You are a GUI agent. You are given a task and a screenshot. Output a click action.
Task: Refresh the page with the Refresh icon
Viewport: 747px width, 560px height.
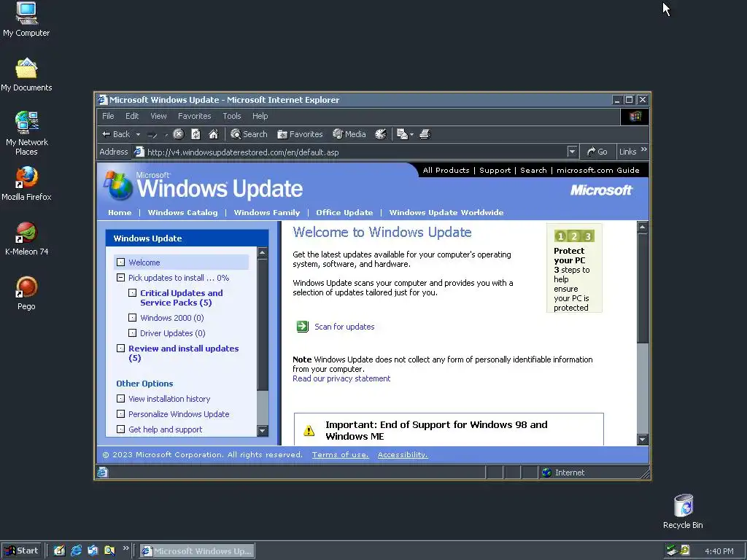[x=196, y=134]
